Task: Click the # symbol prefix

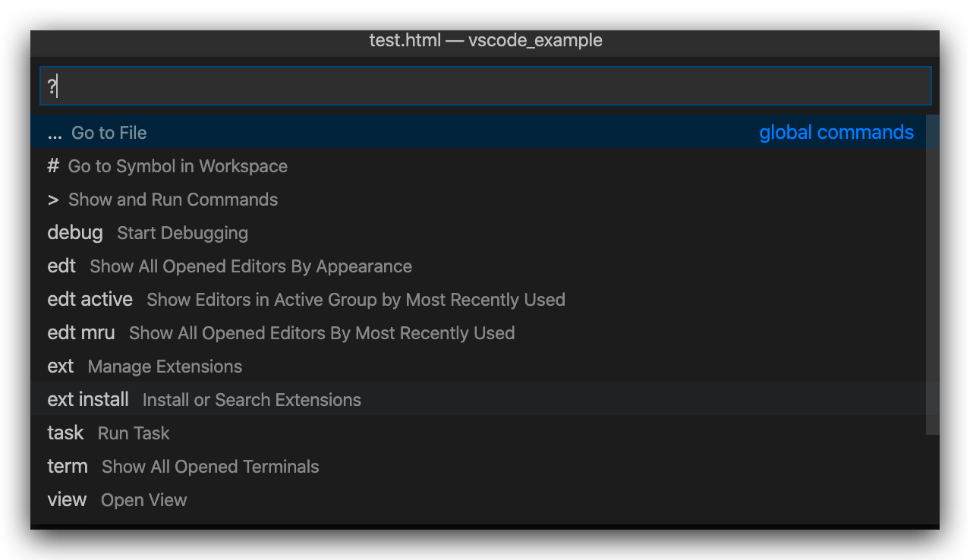Action: 52,166
